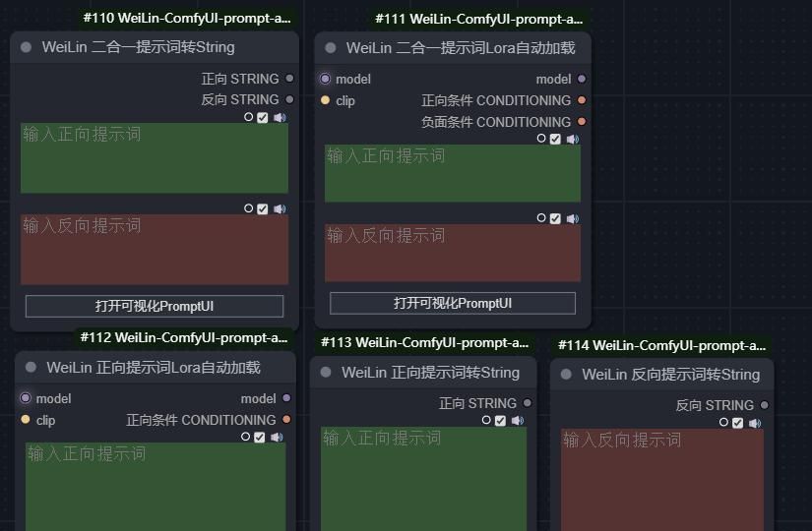Viewport: 812px width, 531px height.
Task: Click red negative prompt field in node #110
Action: (x=155, y=250)
